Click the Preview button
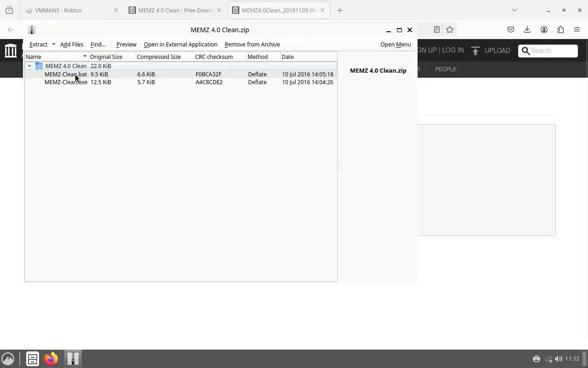The width and height of the screenshot is (588, 368). (x=126, y=44)
